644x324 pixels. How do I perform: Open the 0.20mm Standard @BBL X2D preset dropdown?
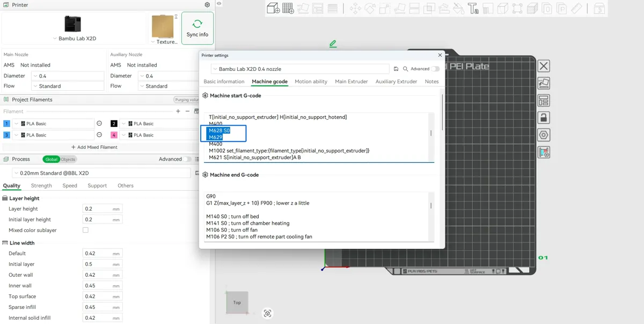101,173
